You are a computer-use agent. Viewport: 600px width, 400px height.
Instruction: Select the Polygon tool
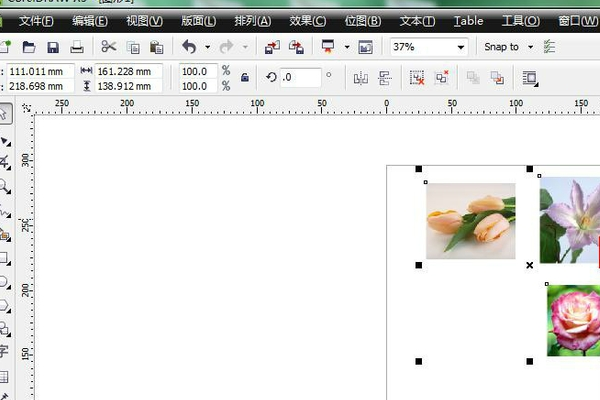(5, 306)
